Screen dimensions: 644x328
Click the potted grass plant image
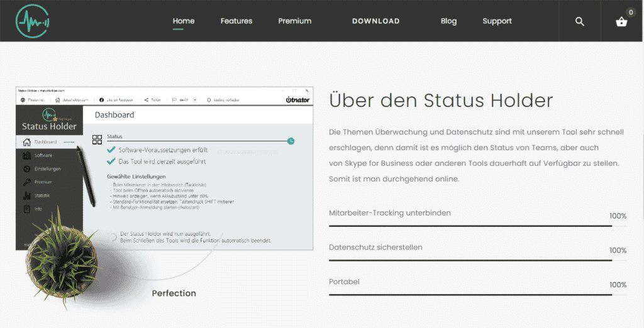coord(64,259)
